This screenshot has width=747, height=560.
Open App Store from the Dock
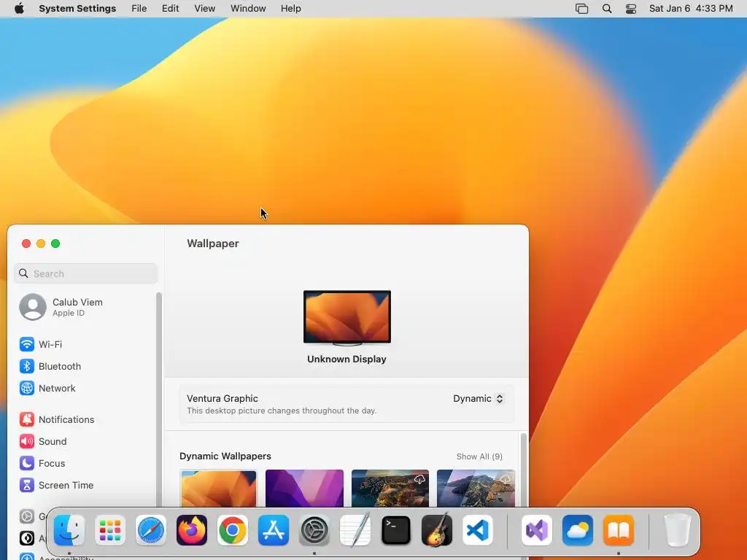[274, 530]
